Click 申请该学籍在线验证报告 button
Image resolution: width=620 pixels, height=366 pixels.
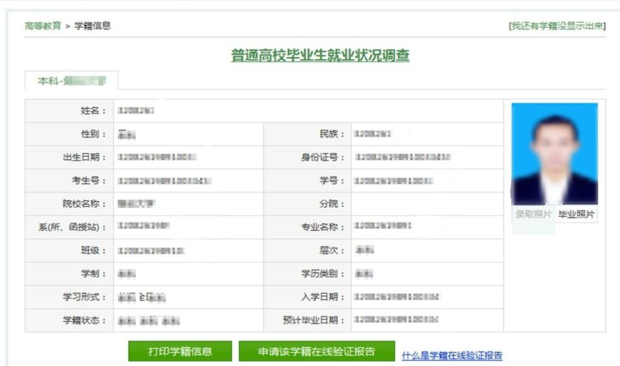(x=317, y=351)
